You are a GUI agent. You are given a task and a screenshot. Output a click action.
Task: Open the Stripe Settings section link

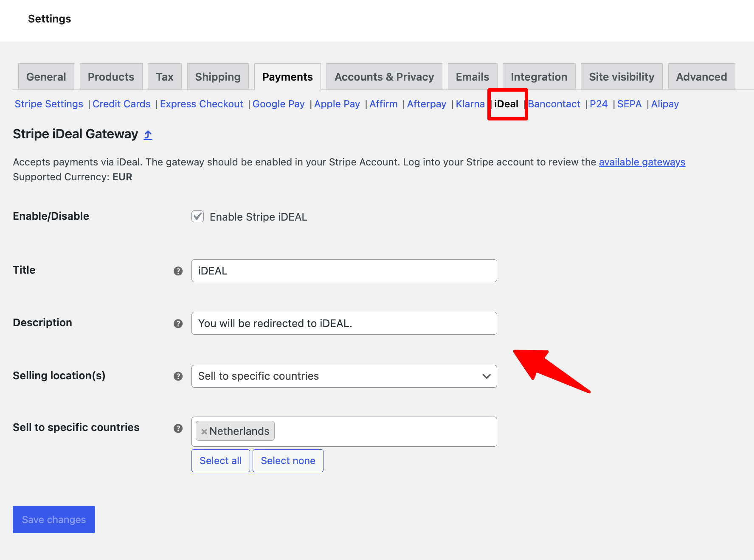click(x=49, y=104)
